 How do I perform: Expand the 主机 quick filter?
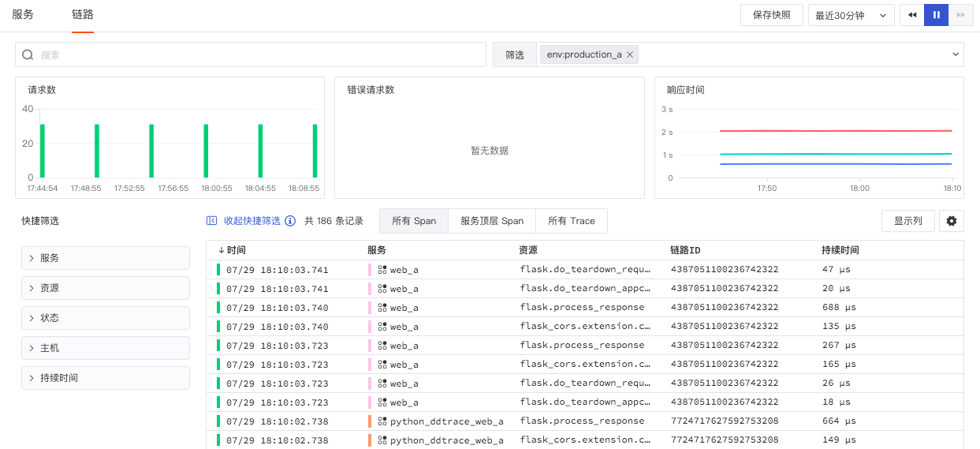(106, 348)
